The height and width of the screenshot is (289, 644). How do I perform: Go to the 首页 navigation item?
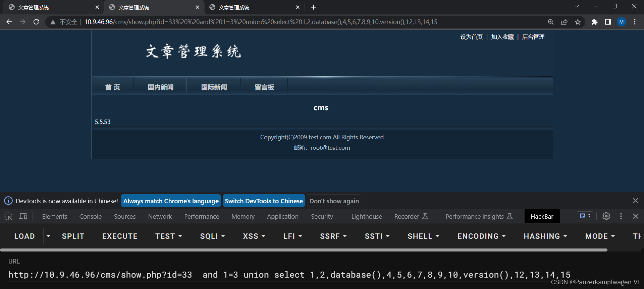click(x=112, y=87)
